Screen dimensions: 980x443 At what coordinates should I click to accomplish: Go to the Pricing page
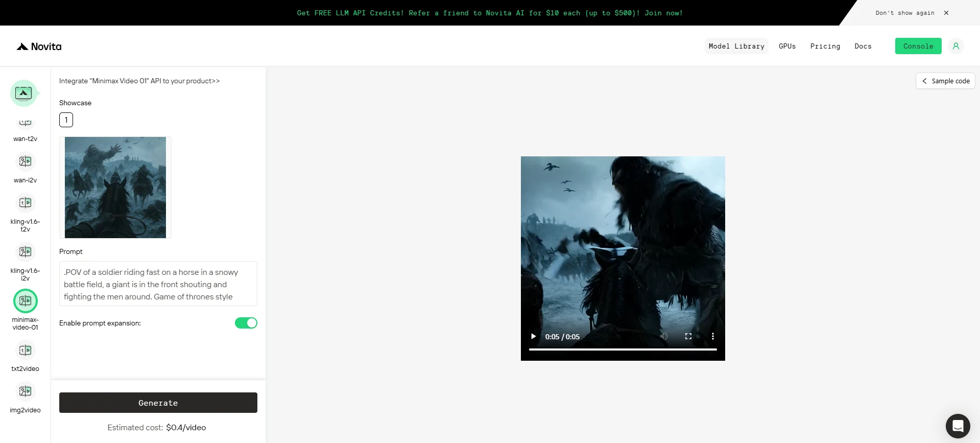click(825, 46)
